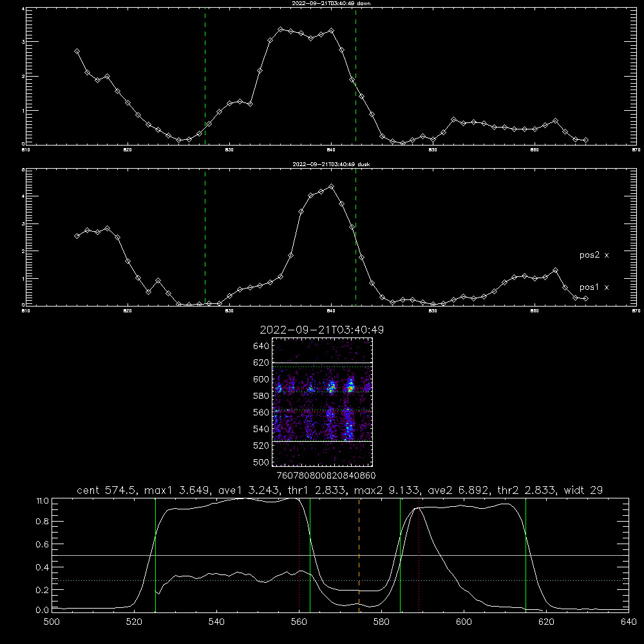Click the dotted horizontal threshold line in bottom plot
The height and width of the screenshot is (644, 644).
[340, 581]
